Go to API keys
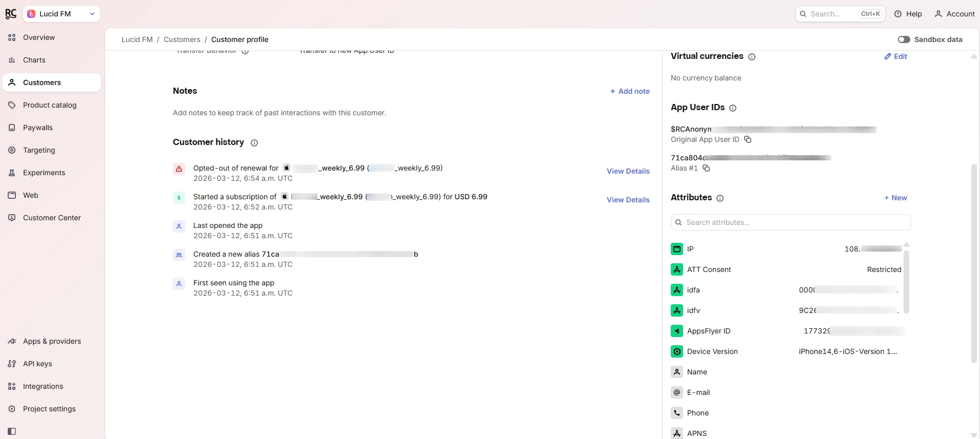The height and width of the screenshot is (439, 980). click(x=52, y=364)
